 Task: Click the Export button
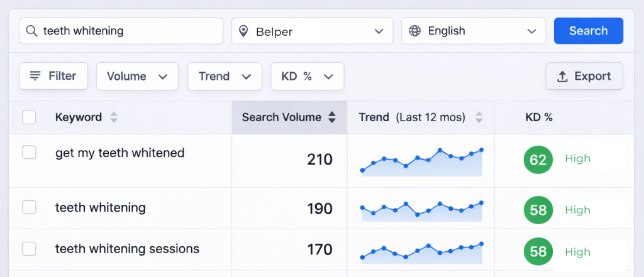click(x=584, y=77)
